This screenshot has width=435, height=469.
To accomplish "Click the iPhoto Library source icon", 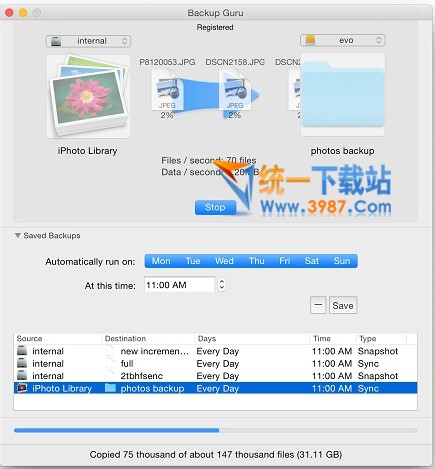I will (x=88, y=96).
